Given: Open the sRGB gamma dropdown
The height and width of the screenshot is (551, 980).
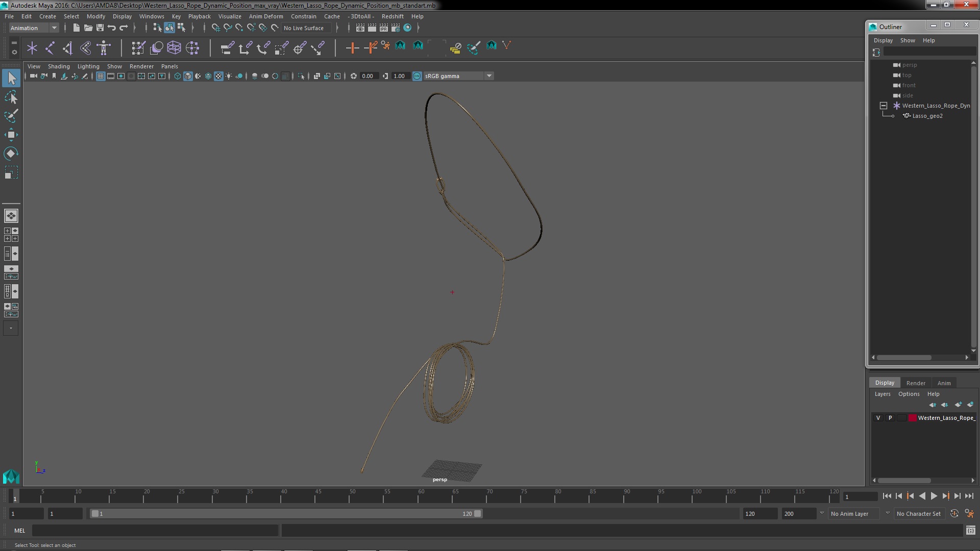Looking at the screenshot, I should tap(489, 76).
